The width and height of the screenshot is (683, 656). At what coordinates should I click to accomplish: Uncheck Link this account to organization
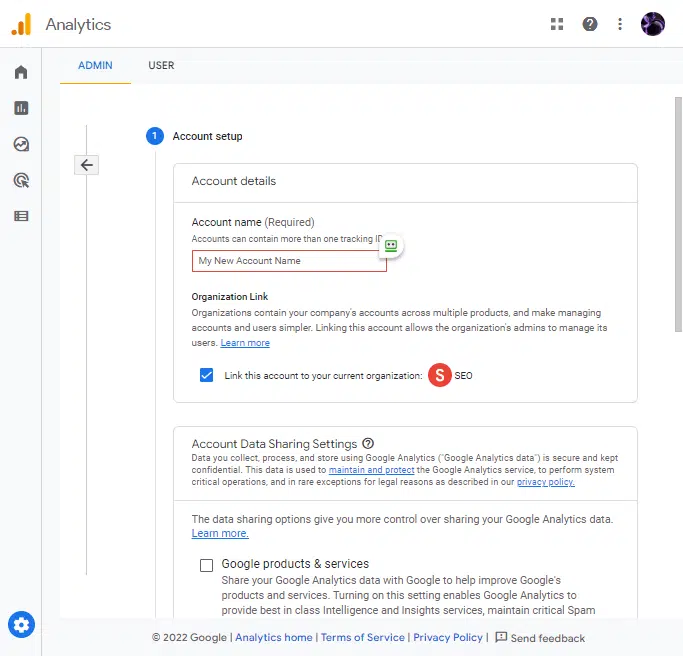(206, 375)
